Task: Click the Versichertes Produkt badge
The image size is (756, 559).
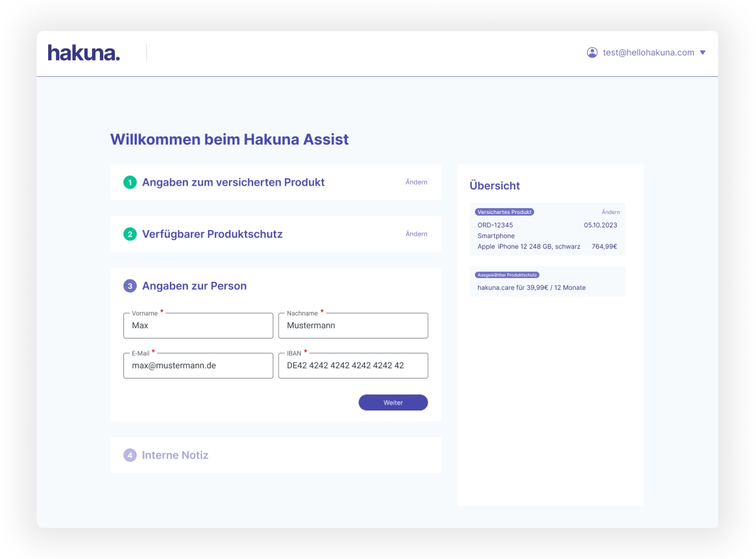Action: coord(504,212)
